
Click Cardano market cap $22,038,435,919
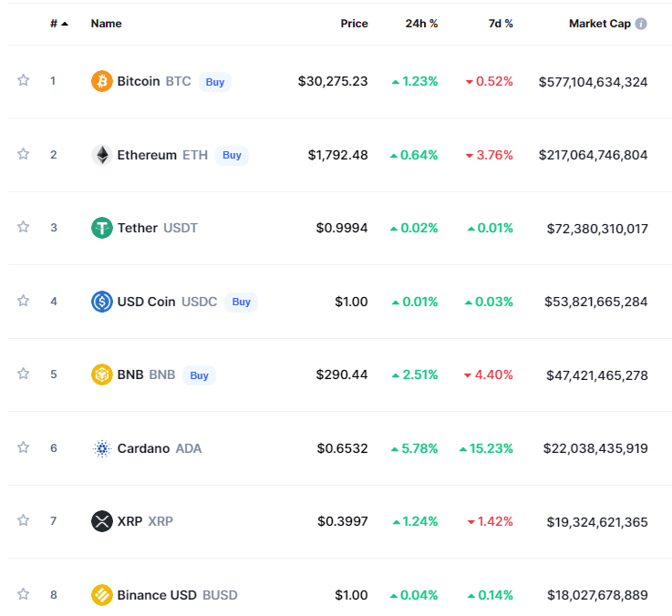point(595,448)
